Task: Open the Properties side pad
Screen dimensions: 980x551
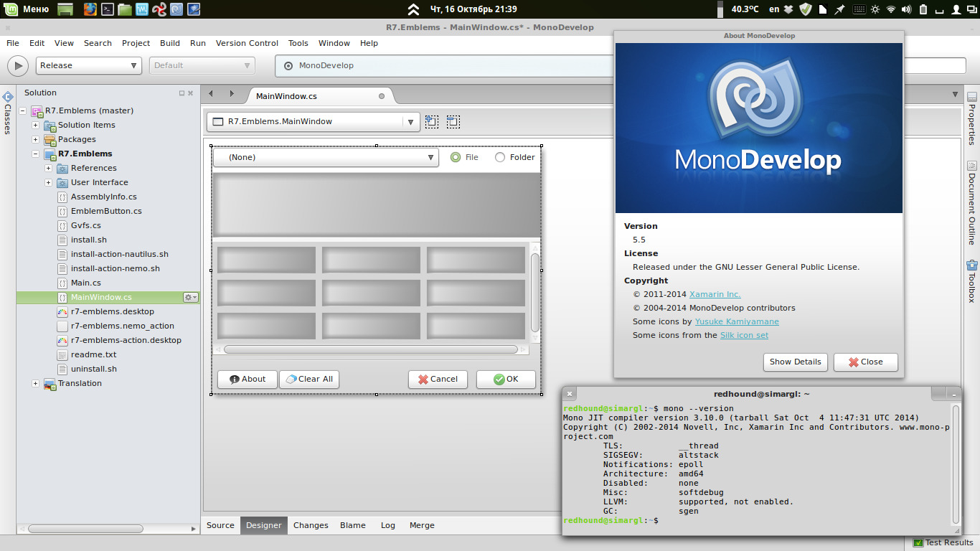Action: 972,118
